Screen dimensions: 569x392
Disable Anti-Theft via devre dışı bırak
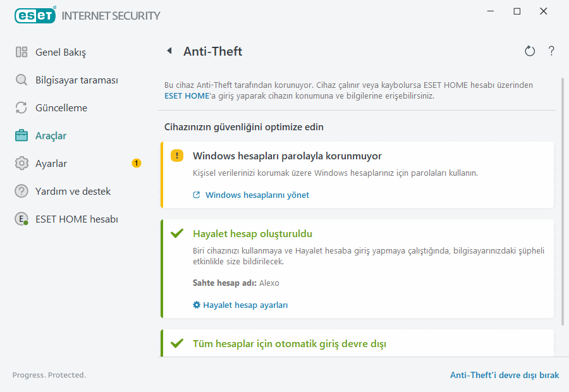[504, 375]
